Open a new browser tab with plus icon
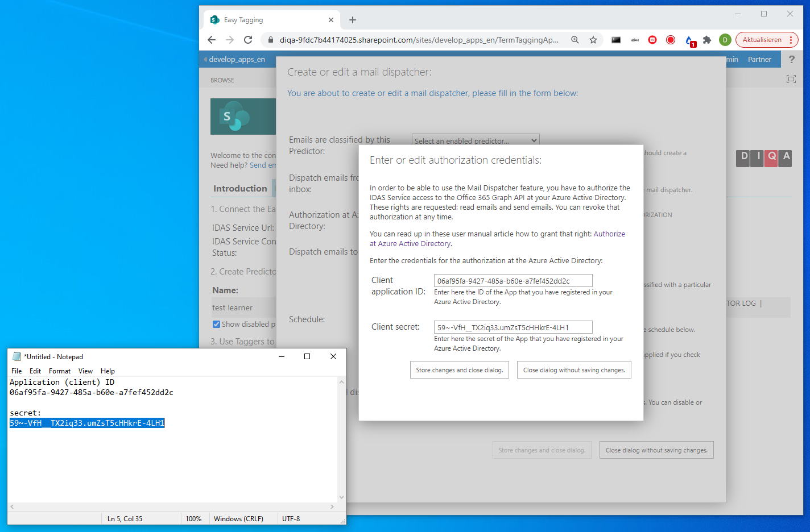810x532 pixels. [x=353, y=20]
